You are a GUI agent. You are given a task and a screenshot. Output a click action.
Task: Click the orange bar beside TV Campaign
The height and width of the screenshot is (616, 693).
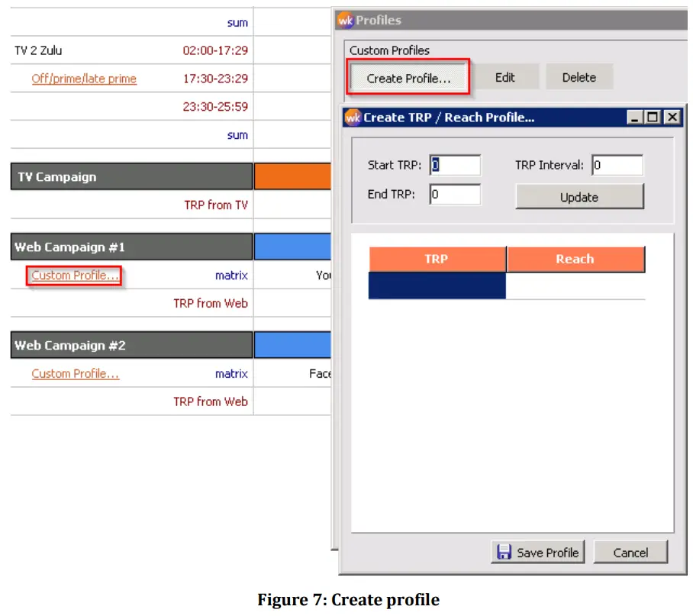293,176
